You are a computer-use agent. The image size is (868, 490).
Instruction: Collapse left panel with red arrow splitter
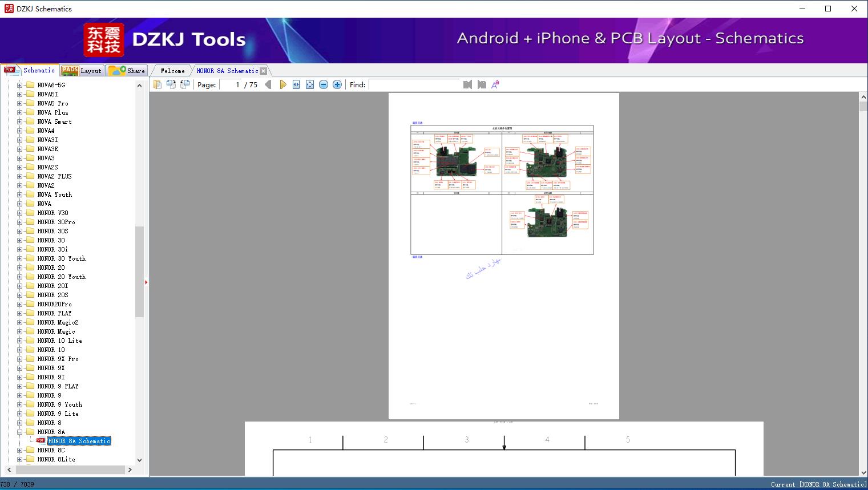(146, 282)
